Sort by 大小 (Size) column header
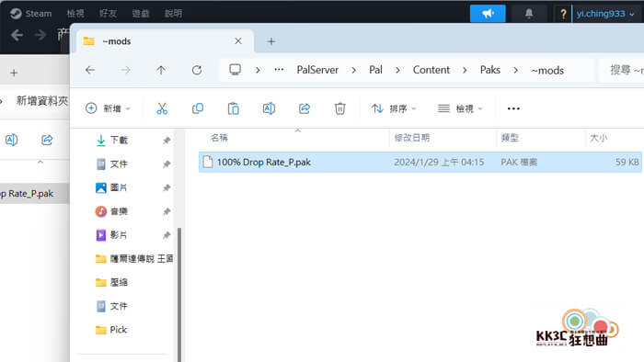The height and width of the screenshot is (362, 644). [598, 138]
